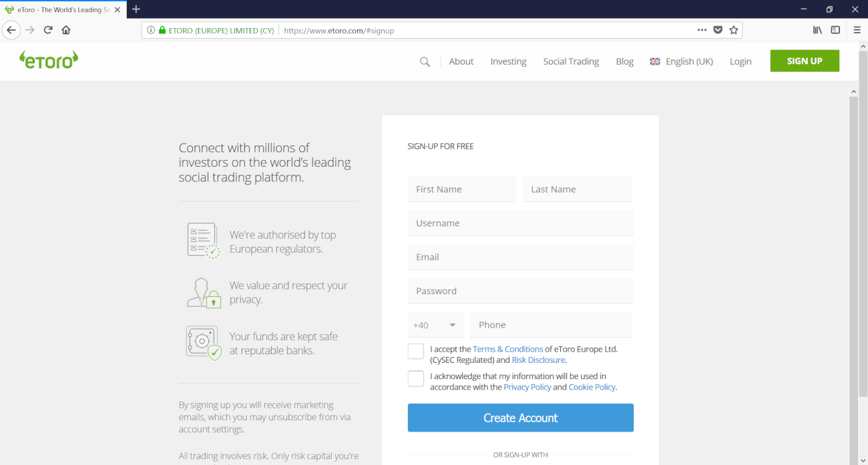Open a new tab with the plus icon

point(136,9)
